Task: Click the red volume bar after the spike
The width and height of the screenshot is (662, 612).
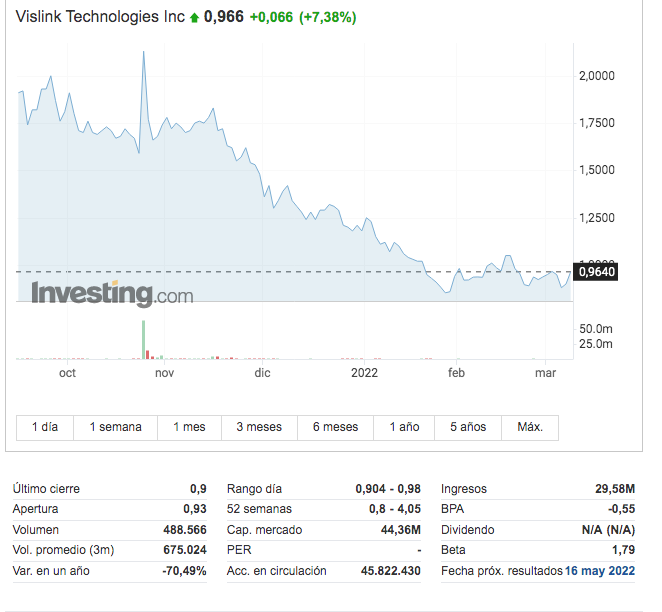Action: click(x=148, y=355)
